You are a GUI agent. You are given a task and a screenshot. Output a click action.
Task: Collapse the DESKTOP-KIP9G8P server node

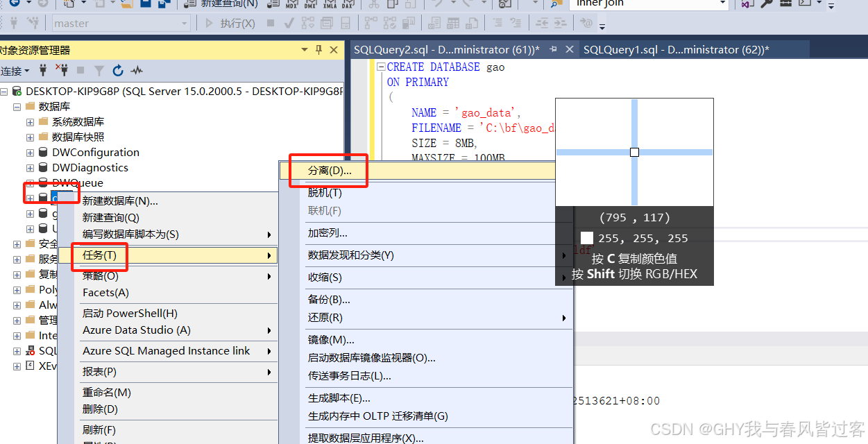(x=4, y=92)
